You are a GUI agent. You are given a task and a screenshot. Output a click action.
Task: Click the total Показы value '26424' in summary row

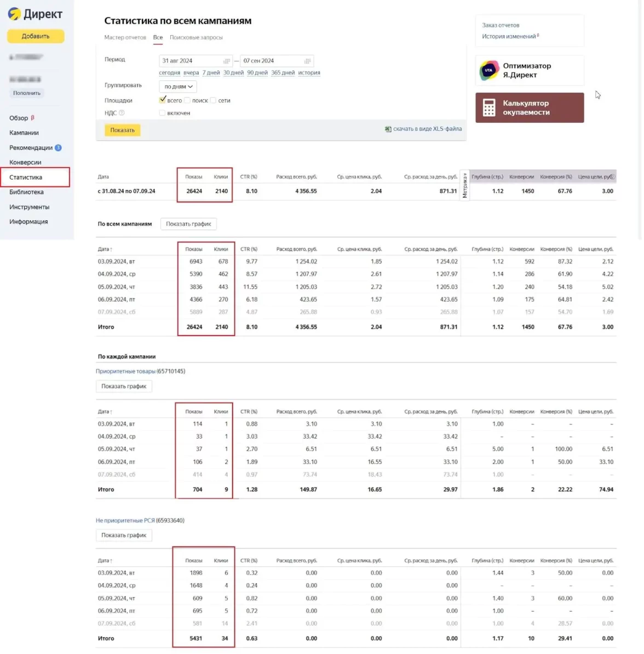click(x=194, y=191)
